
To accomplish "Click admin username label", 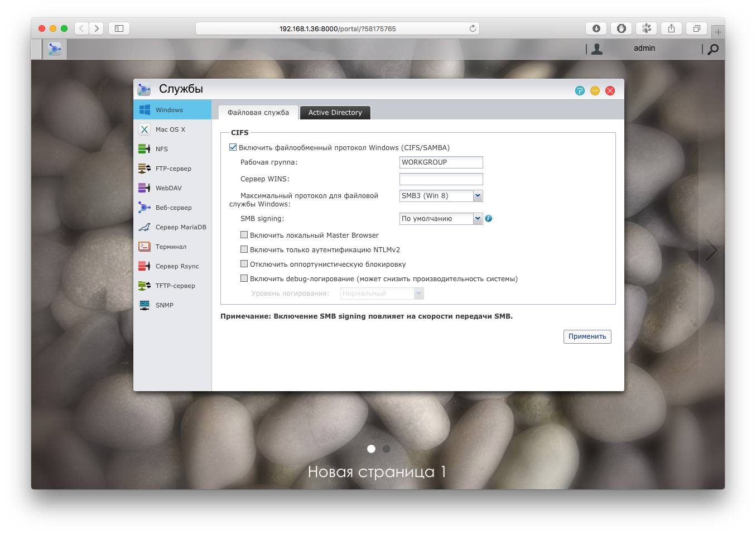I will [644, 49].
